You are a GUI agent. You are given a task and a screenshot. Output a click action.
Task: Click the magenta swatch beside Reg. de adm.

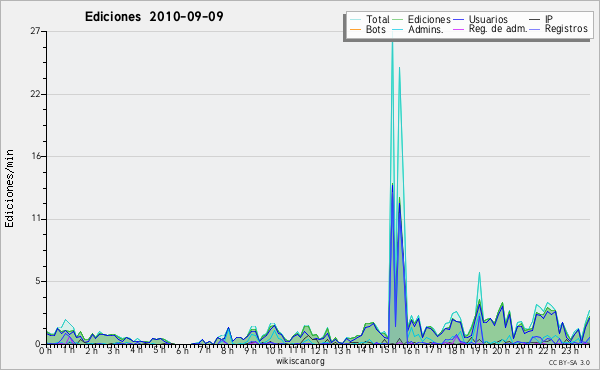[x=458, y=29]
